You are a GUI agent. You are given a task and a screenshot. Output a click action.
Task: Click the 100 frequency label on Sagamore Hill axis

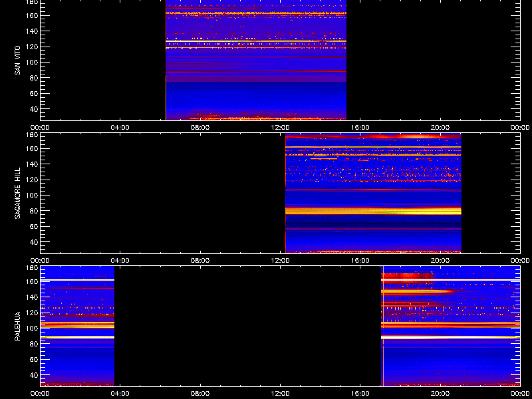point(32,196)
